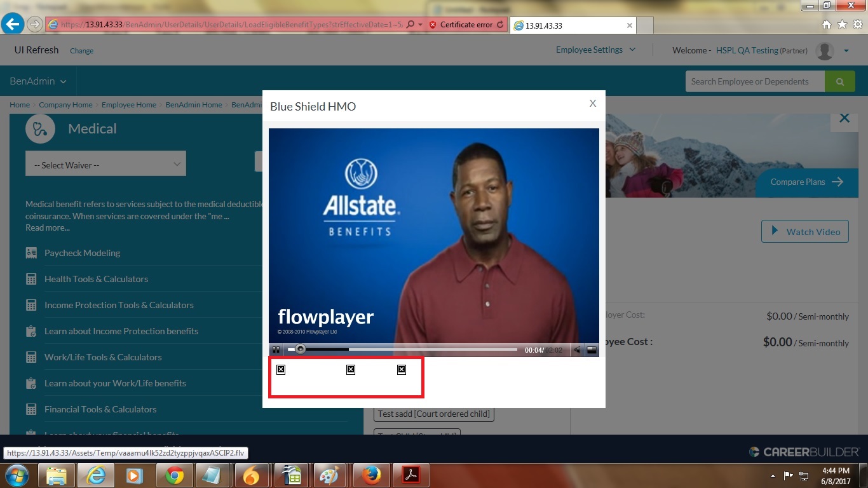
Task: Open the Windows Start menu
Action: (x=16, y=475)
